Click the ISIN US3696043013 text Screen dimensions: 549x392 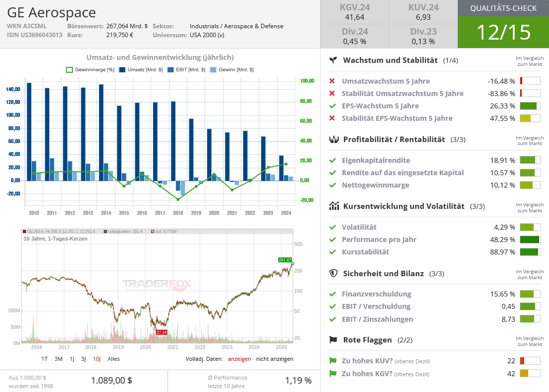[x=35, y=35]
